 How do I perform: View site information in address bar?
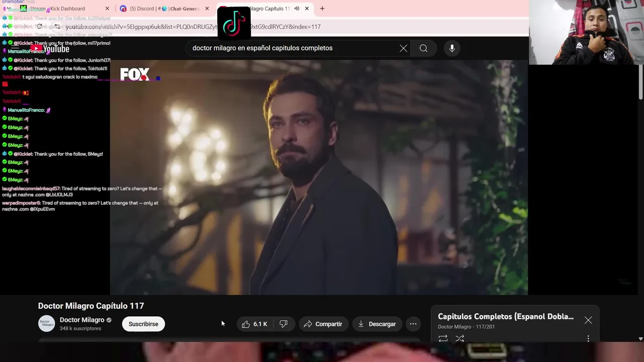point(57,27)
